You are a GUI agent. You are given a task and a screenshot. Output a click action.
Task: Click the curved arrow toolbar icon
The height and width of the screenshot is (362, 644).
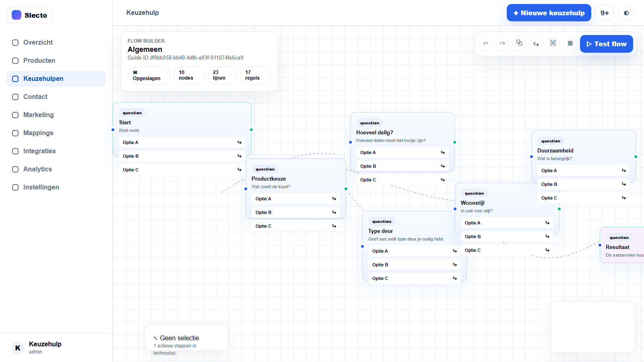(x=536, y=43)
